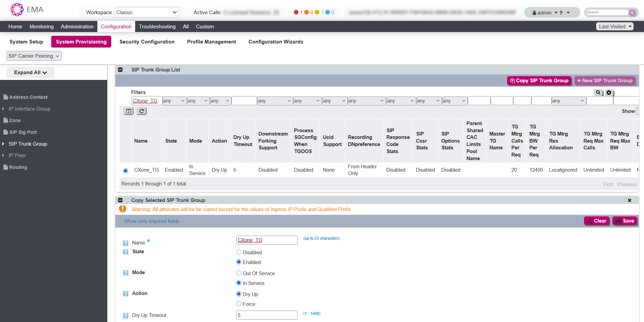Screen dimensions: 644x322
Task: Click the Dry Up Timeout input field
Action: pos(267,315)
